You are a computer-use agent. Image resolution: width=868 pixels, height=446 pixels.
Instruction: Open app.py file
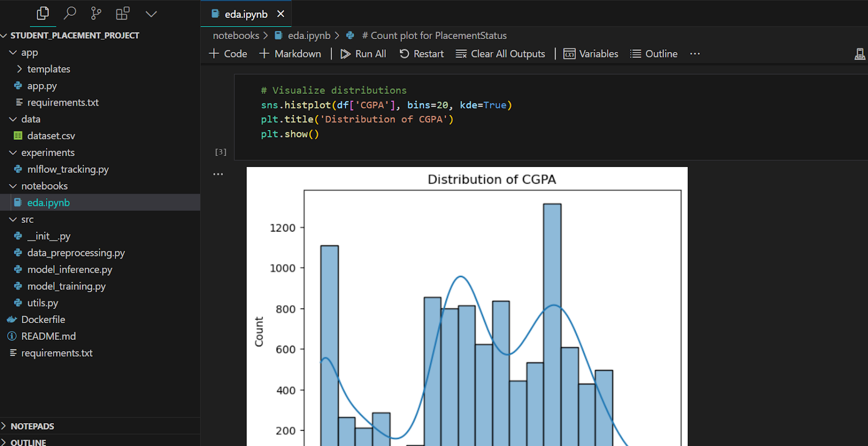coord(100,86)
